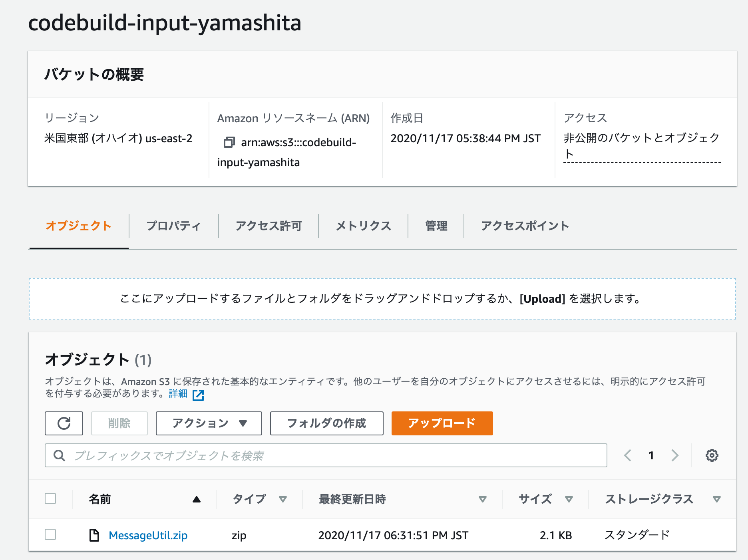The width and height of the screenshot is (748, 560).
Task: Open the MessageUtil.zip object link
Action: [148, 535]
